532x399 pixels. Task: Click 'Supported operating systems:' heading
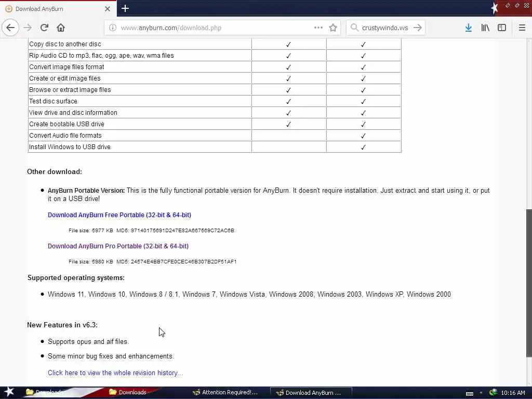click(76, 278)
